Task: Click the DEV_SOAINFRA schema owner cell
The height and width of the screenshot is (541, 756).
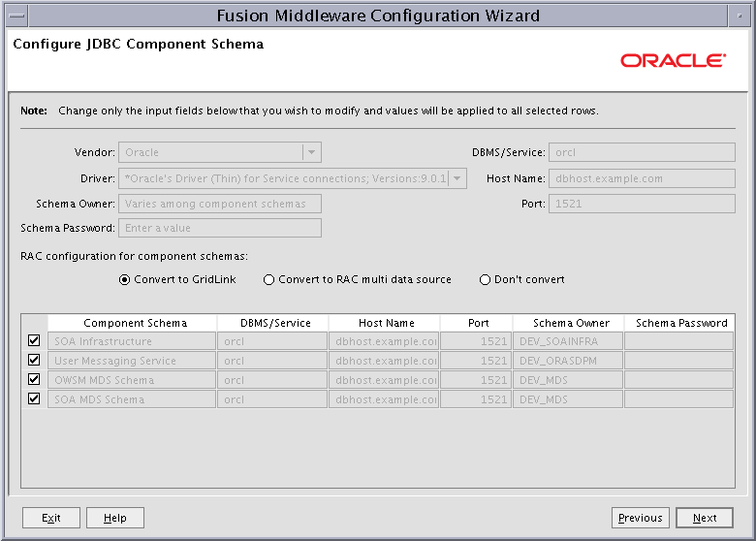Action: [568, 341]
